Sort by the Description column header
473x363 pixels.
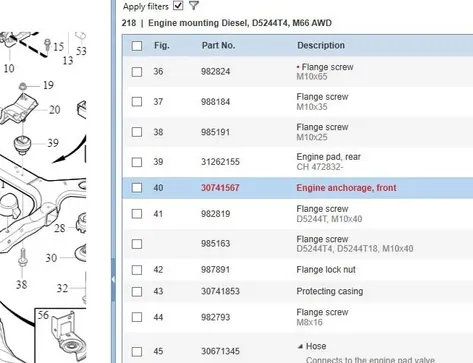pyautogui.click(x=321, y=45)
